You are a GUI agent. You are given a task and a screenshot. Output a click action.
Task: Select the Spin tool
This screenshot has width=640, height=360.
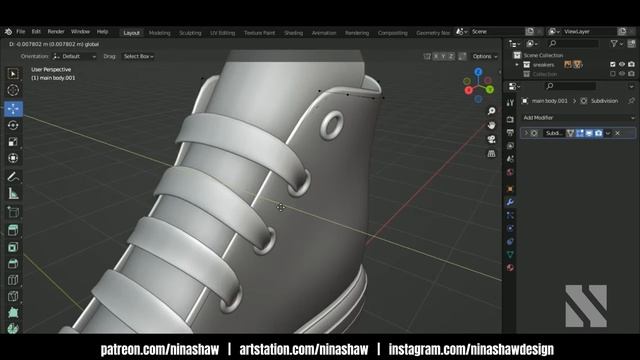click(x=13, y=328)
